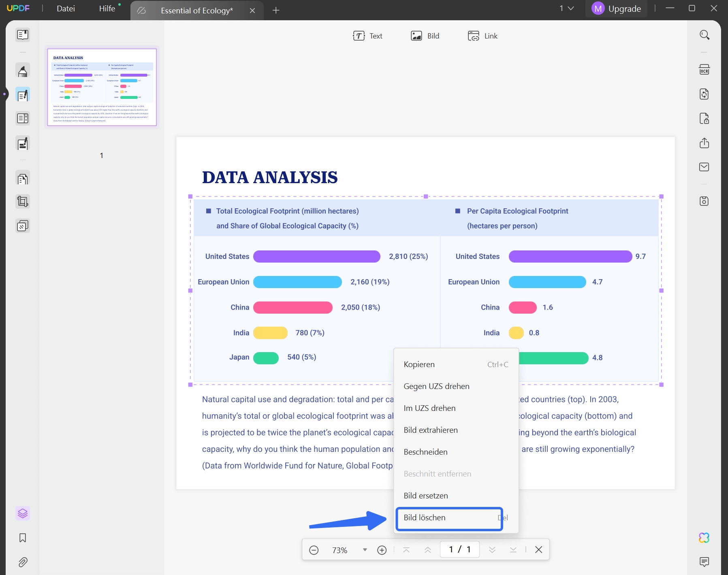The image size is (728, 575).
Task: Click the Text tool button
Action: 367,36
